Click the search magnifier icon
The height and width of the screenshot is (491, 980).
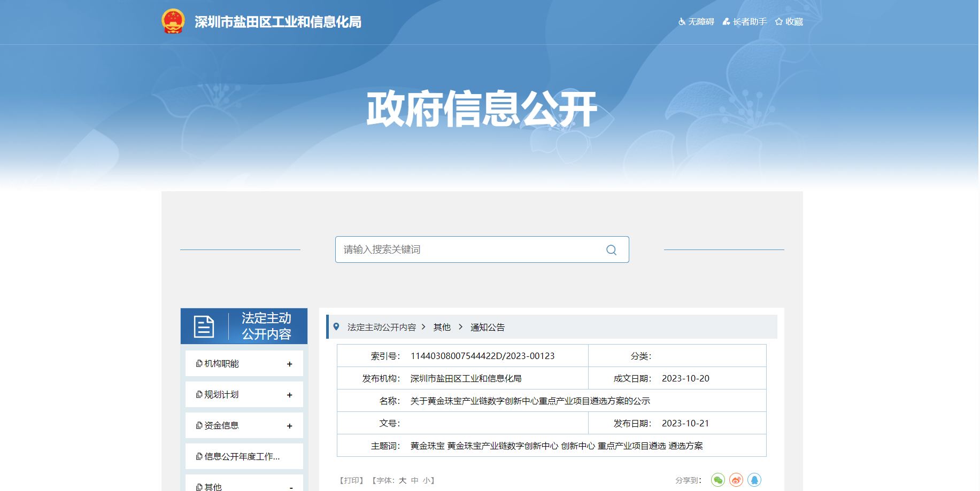611,250
